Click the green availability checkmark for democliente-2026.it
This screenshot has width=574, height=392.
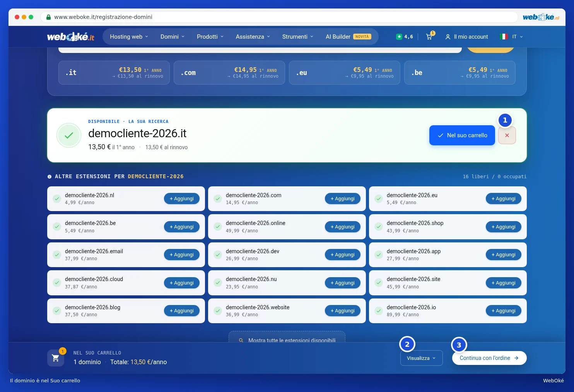tap(69, 135)
